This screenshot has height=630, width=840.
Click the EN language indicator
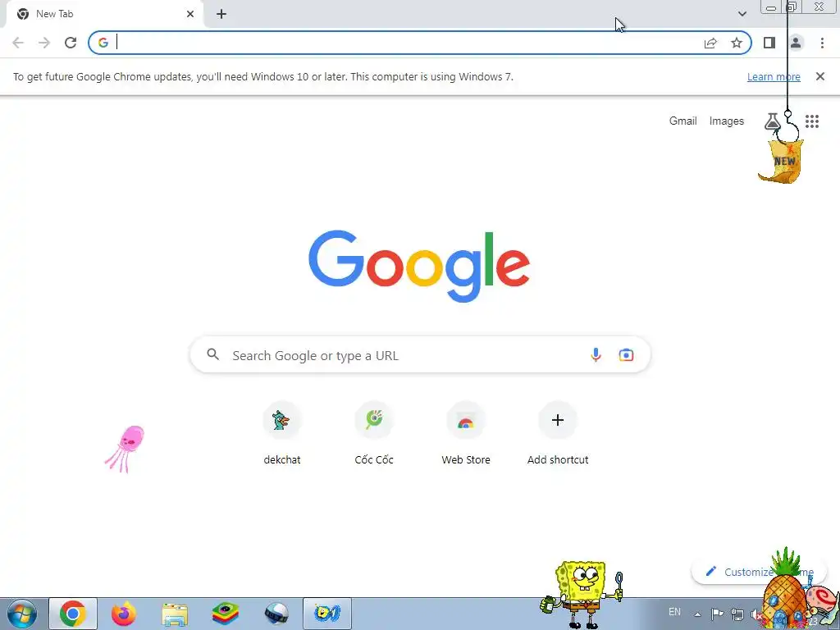click(674, 612)
